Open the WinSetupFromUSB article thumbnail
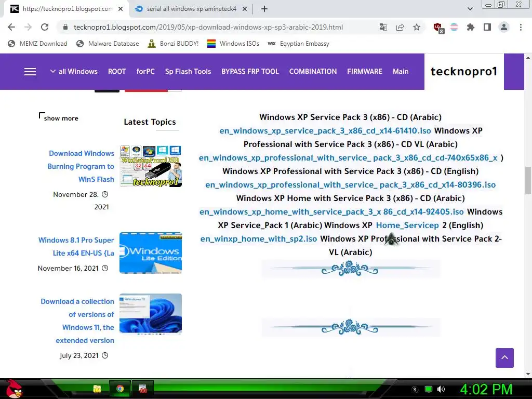The height and width of the screenshot is (399, 532). tap(151, 166)
